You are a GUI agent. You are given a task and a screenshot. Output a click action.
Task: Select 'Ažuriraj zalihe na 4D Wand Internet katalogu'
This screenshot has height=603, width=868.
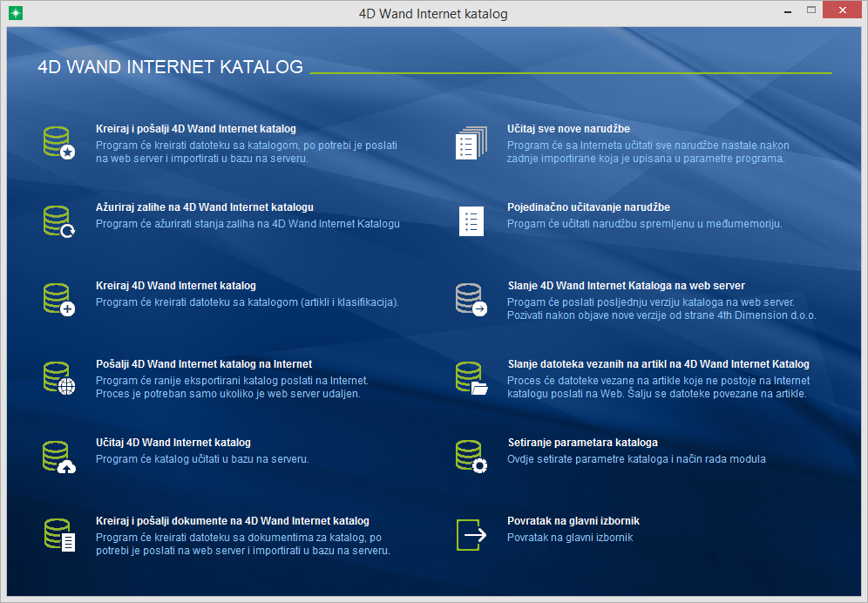tap(205, 207)
